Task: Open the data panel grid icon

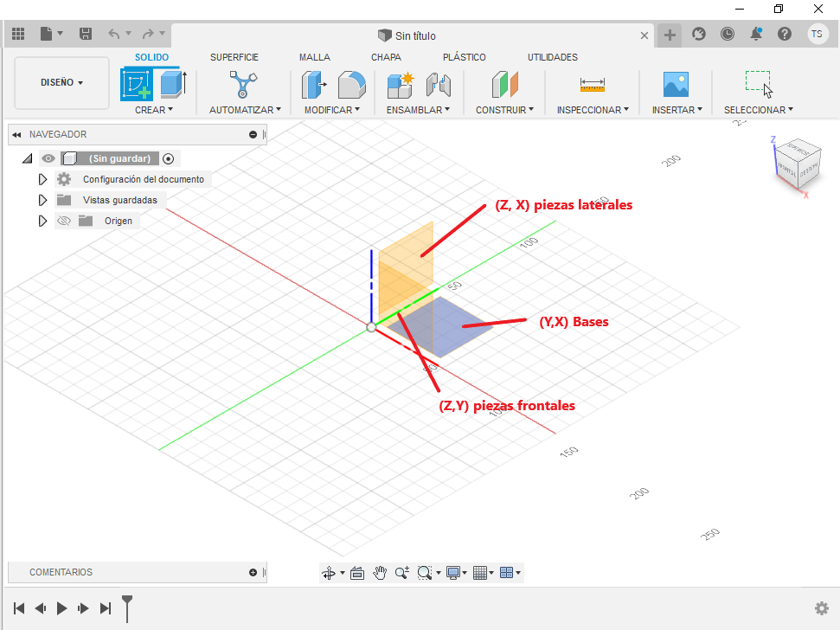Action: (18, 35)
